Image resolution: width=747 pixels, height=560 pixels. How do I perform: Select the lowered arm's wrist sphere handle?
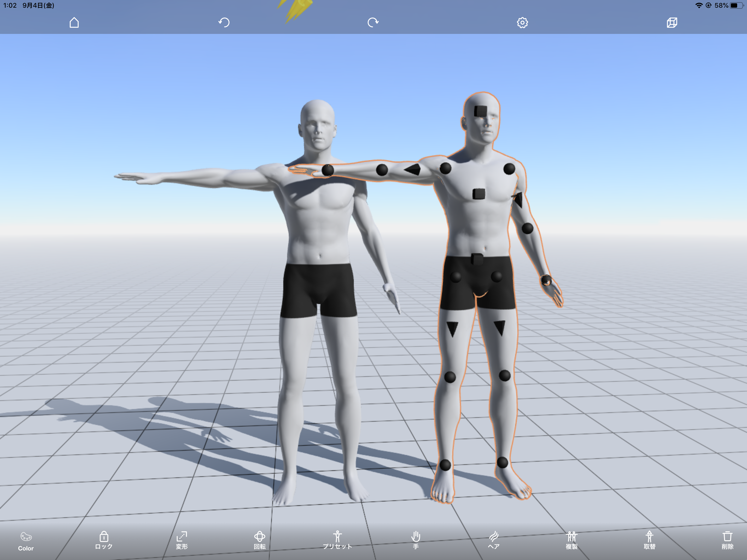[546, 280]
